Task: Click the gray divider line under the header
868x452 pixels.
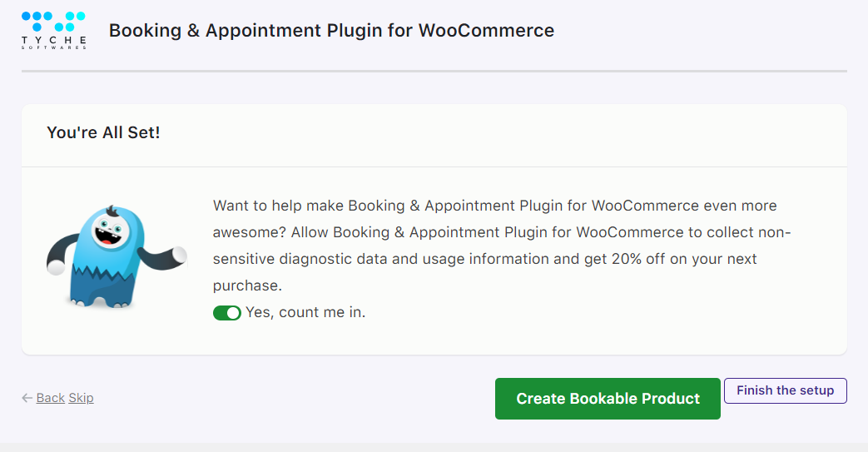Action: pyautogui.click(x=434, y=71)
